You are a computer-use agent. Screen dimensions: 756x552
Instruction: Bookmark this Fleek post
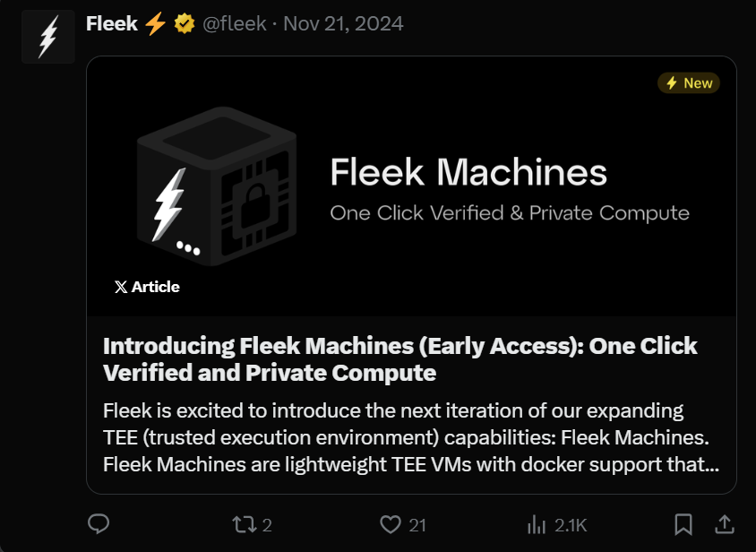click(683, 524)
